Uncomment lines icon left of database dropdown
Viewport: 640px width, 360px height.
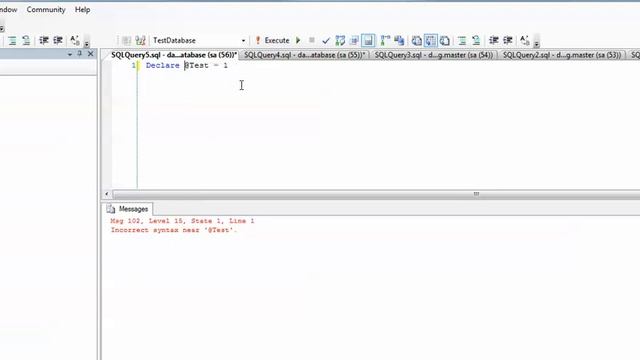click(x=26, y=40)
